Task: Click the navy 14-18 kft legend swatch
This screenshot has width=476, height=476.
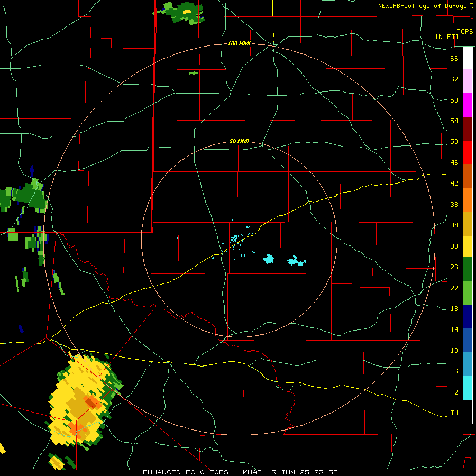Action: tap(467, 317)
